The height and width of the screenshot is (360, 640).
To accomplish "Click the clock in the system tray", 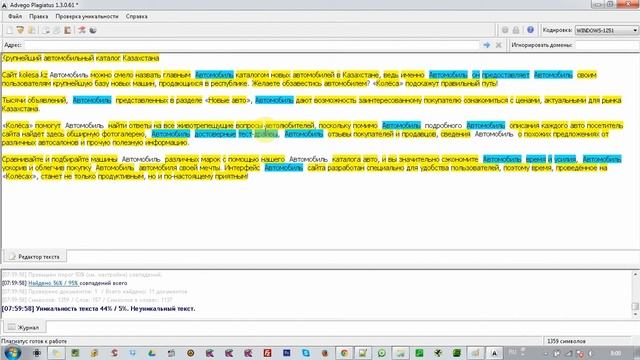I will pos(616,353).
